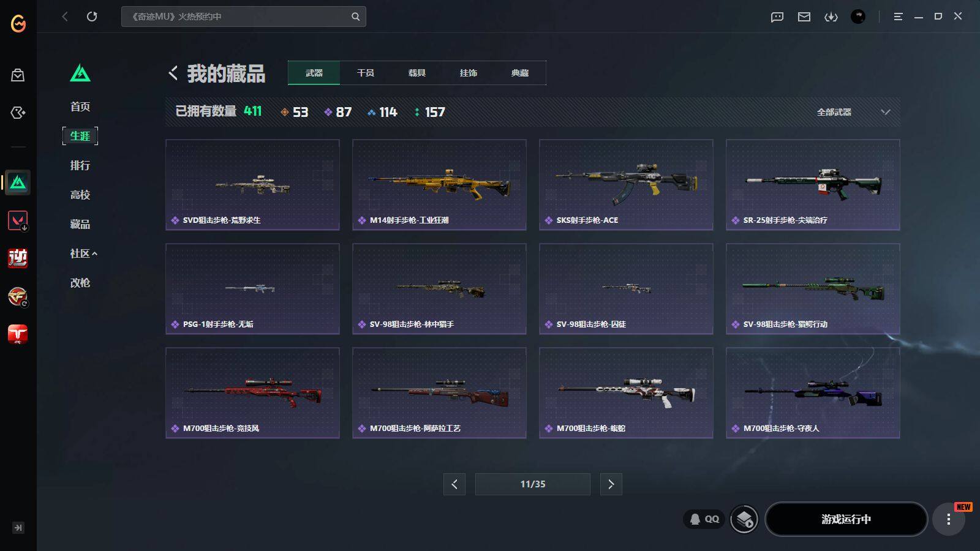Expand the sidebar with the arrow icon
Viewport: 980px width, 551px height.
18,528
